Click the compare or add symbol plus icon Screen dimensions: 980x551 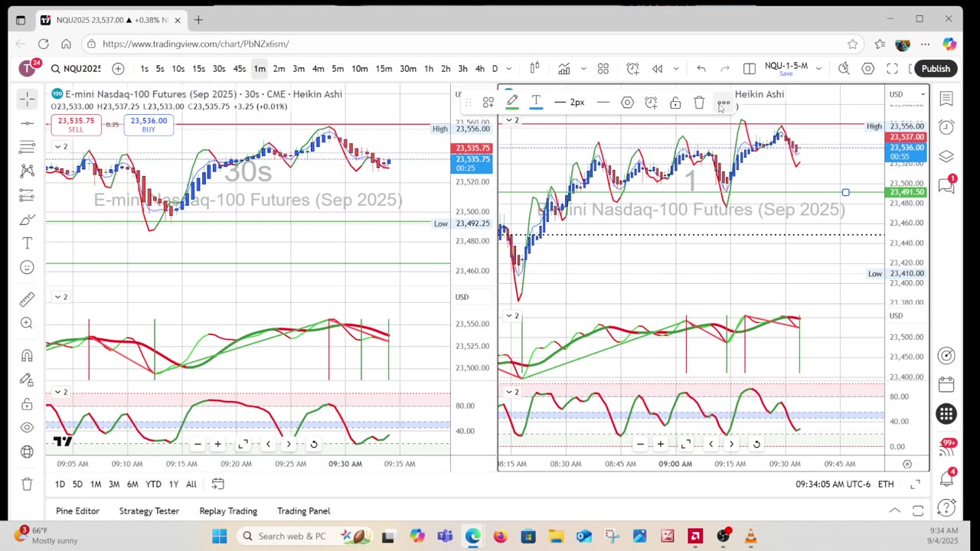click(x=118, y=69)
